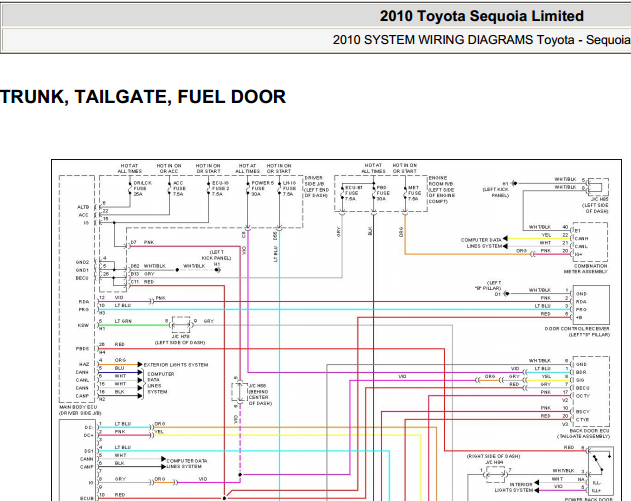631x501 pixels.
Task: Click the 'CTYB' pin on Back Door ECU
Action: [x=582, y=420]
